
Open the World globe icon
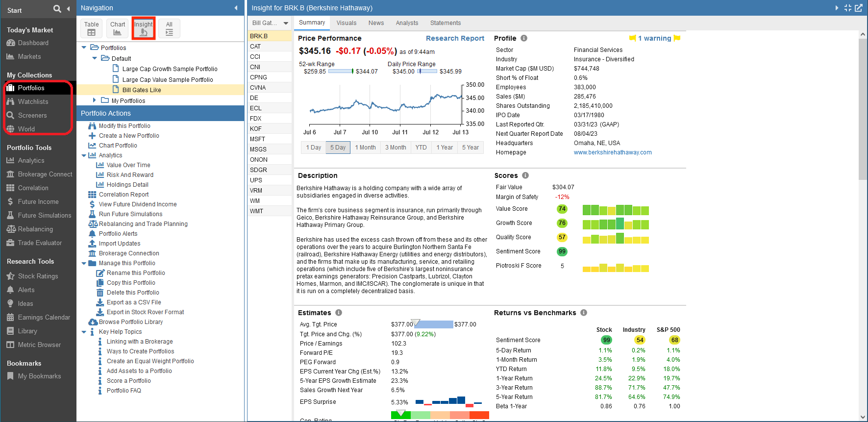tap(10, 129)
